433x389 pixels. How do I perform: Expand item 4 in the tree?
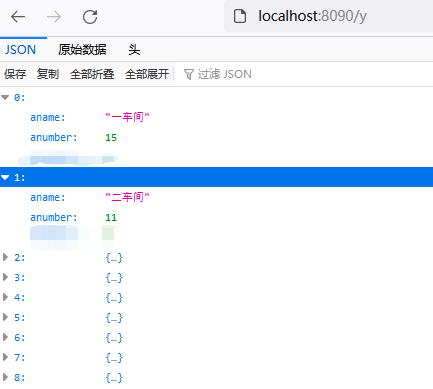pos(5,297)
